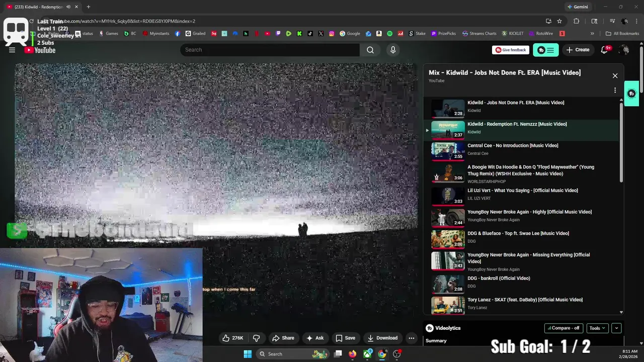This screenshot has width=644, height=362.
Task: Open the X (Twitter) bookmark icon
Action: pos(321,34)
